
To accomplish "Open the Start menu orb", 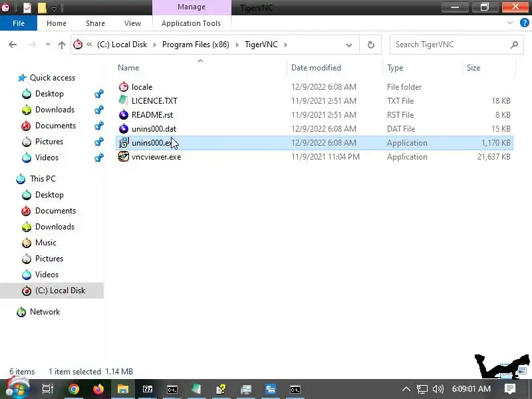I will tap(17, 389).
